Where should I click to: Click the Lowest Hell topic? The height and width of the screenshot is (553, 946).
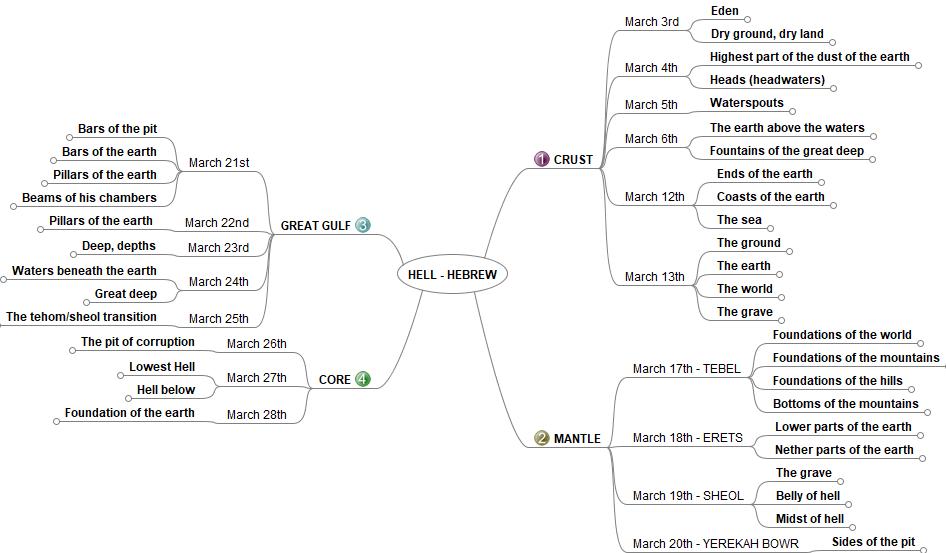(162, 367)
